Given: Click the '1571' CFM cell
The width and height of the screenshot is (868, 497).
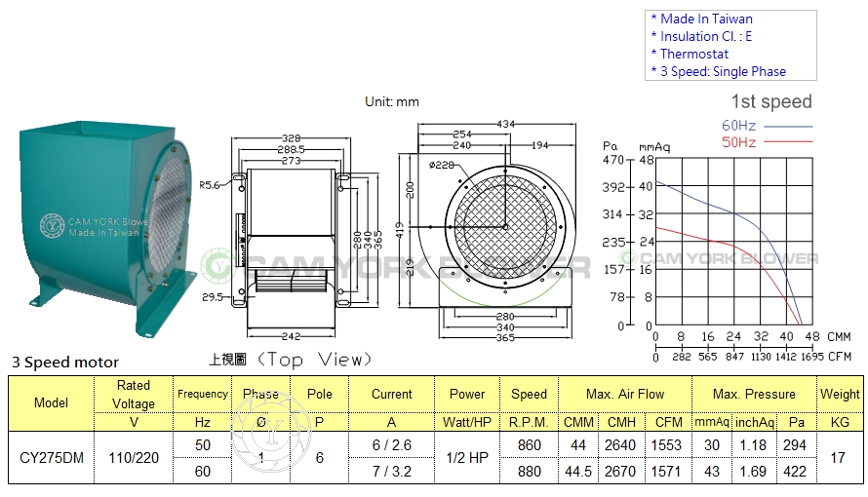Looking at the screenshot, I should pyautogui.click(x=666, y=472).
